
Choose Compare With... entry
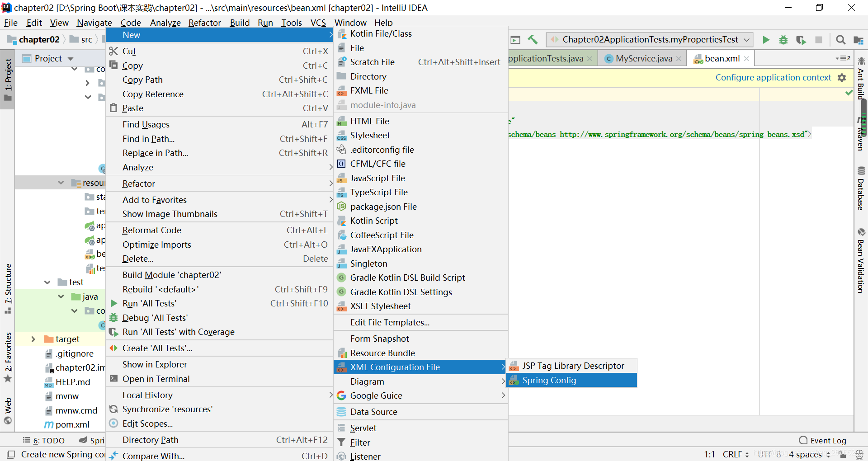(x=219, y=456)
